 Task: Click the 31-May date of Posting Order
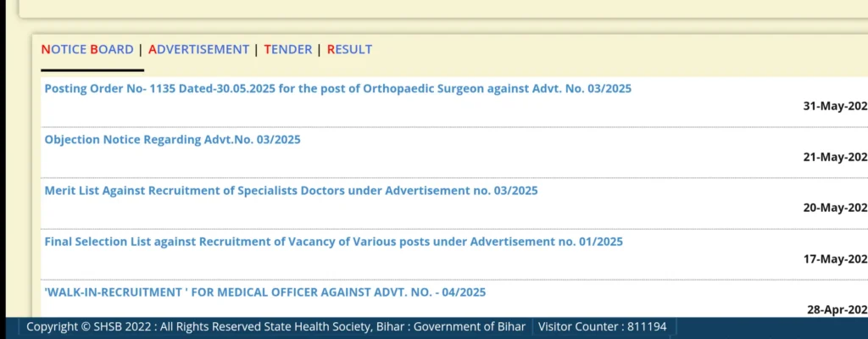point(834,107)
